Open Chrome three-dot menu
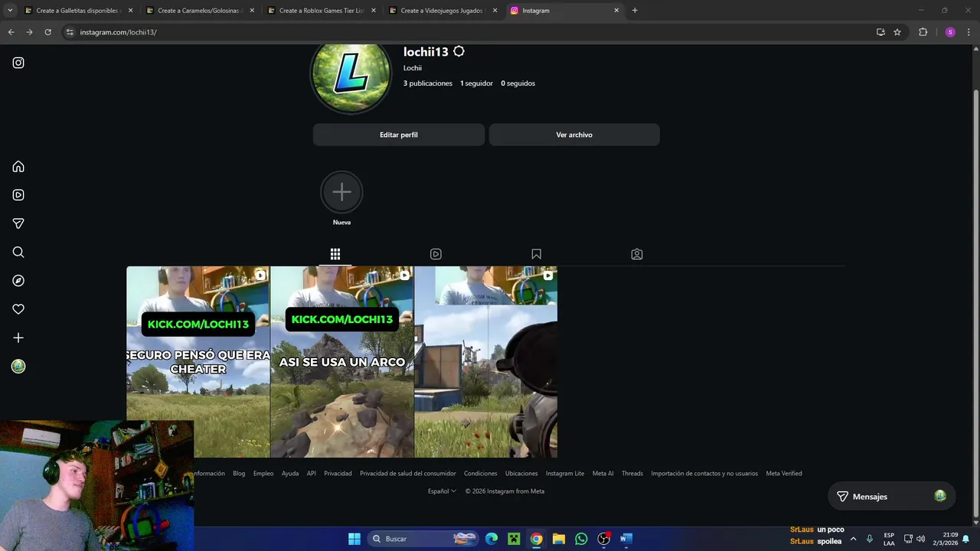This screenshot has width=980, height=551. click(x=969, y=32)
